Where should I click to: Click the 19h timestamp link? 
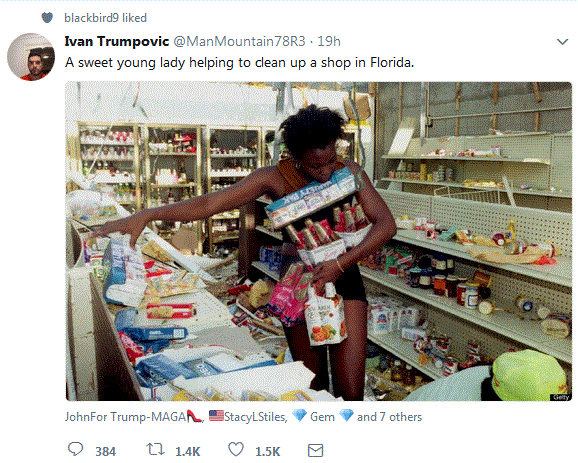pyautogui.click(x=329, y=41)
